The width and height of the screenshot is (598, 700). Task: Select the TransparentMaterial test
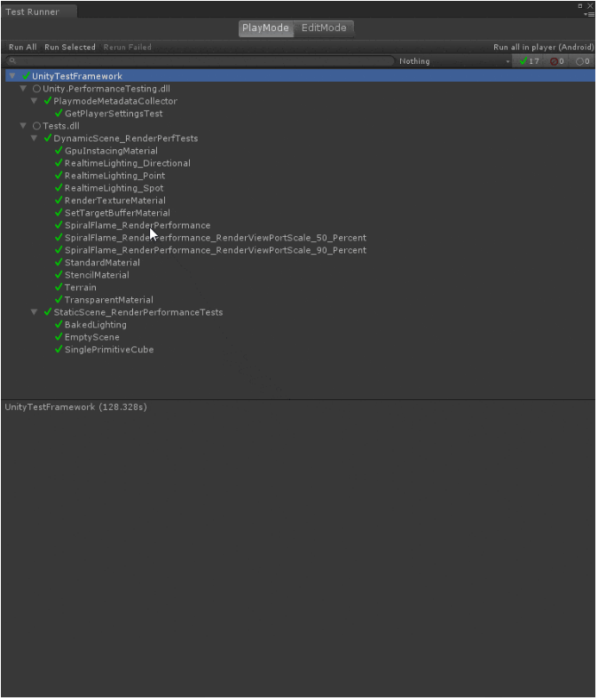tap(300, 300)
